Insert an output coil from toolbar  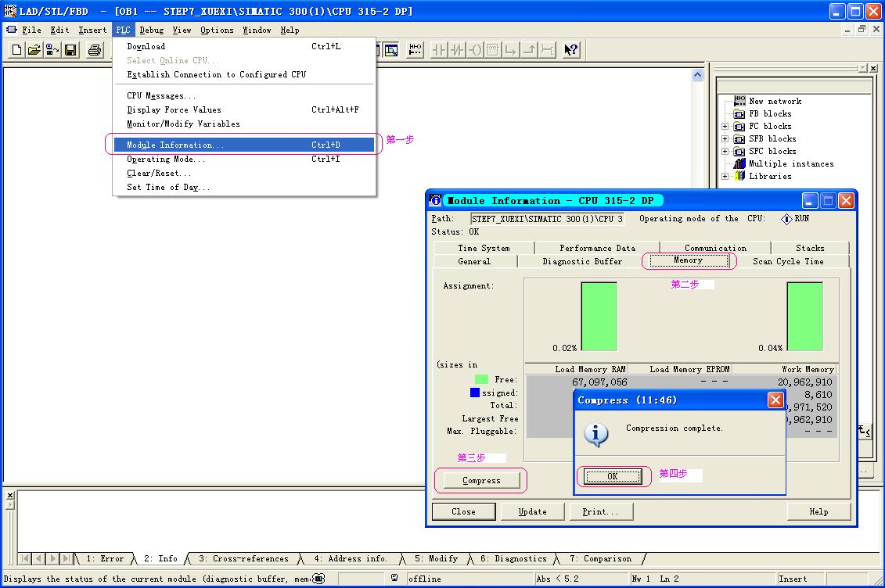(x=475, y=50)
